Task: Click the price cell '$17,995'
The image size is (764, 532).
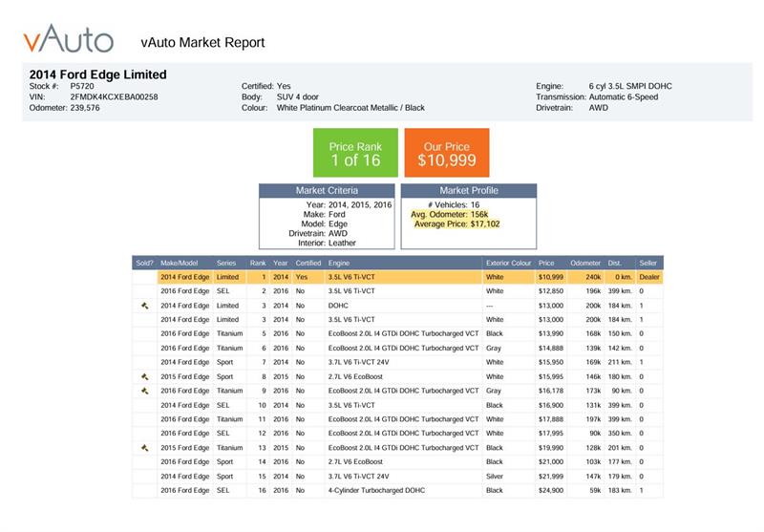Action: pyautogui.click(x=551, y=434)
